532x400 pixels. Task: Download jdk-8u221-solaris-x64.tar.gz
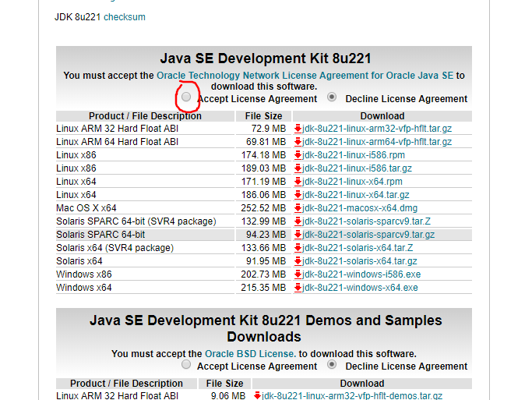359,261
